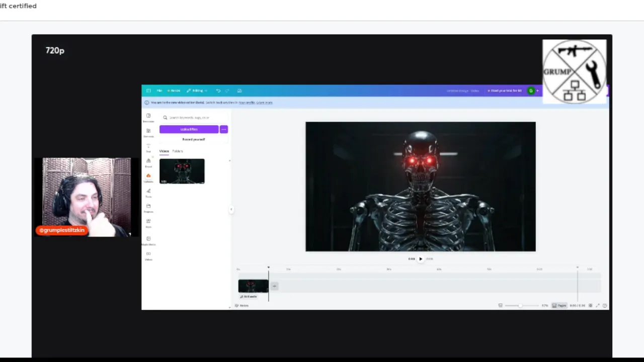Image resolution: width=644 pixels, height=362 pixels.
Task: Click the playhead marker on the timeline
Action: click(x=268, y=267)
